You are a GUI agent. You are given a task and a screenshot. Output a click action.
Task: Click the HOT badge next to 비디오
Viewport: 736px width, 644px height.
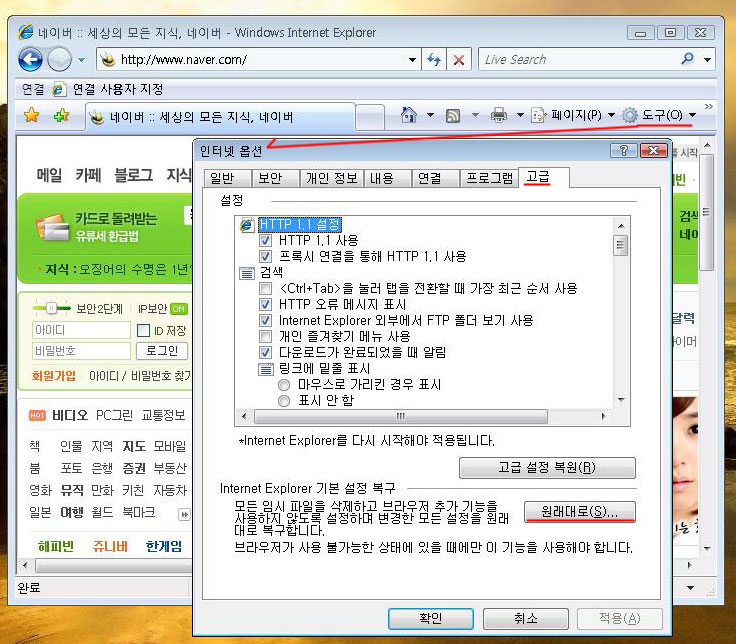click(38, 415)
